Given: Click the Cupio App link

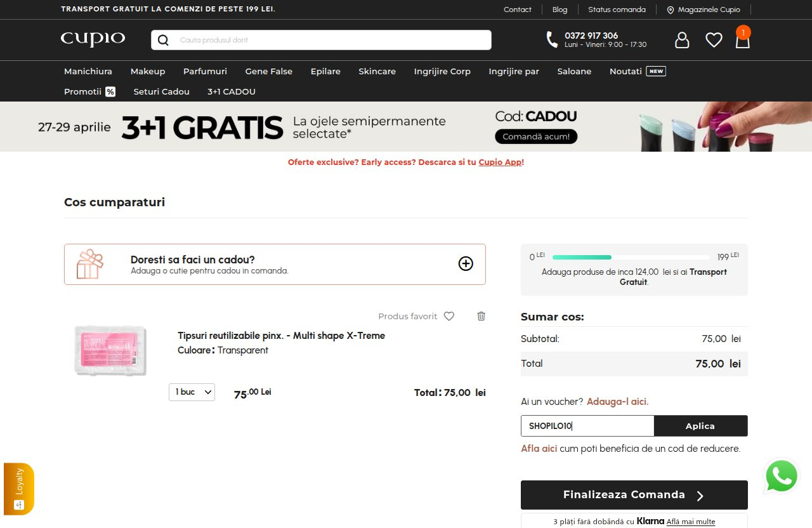Looking at the screenshot, I should point(500,162).
